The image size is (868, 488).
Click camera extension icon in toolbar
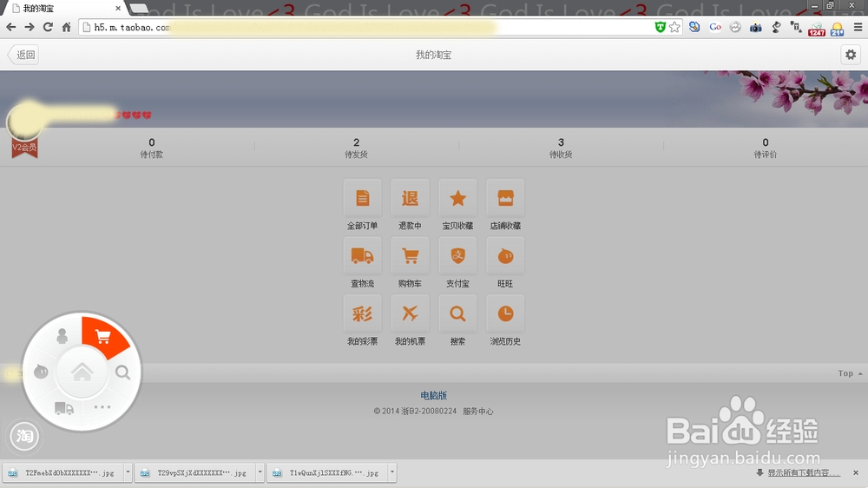click(x=756, y=28)
